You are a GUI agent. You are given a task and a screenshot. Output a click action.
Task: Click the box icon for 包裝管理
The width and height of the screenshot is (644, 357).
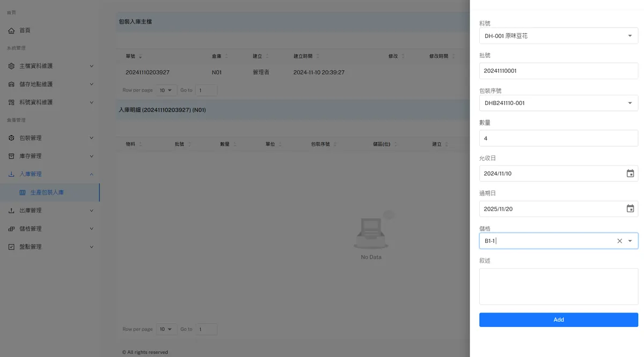(12, 138)
